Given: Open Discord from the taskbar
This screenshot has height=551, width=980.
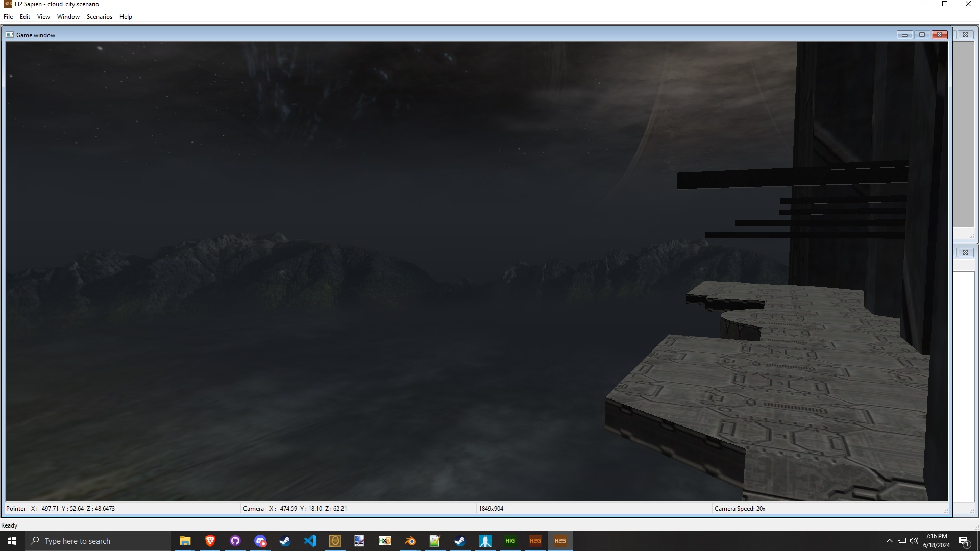Looking at the screenshot, I should 260,541.
